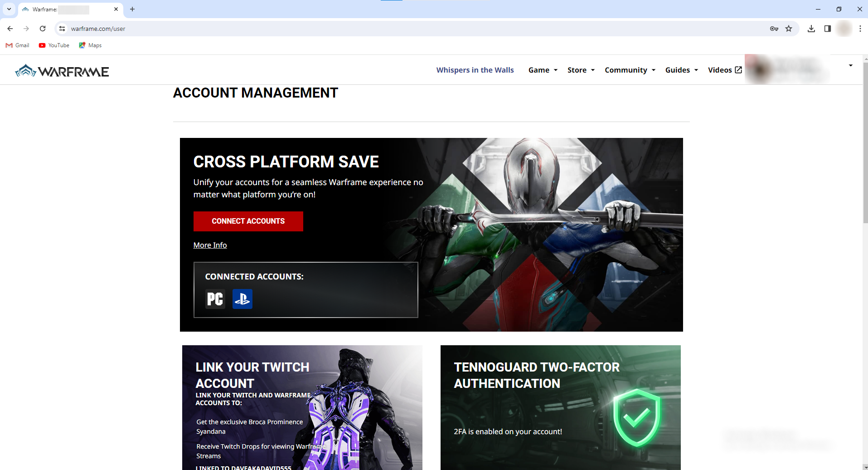Expand the user account dropdown arrow
Screen dimensions: 868x470
tap(851, 66)
